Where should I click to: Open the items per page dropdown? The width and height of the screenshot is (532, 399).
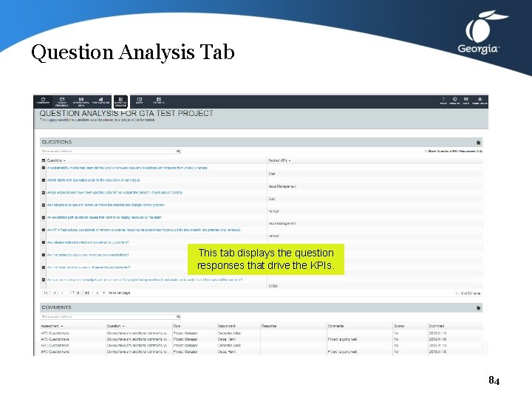click(x=100, y=293)
